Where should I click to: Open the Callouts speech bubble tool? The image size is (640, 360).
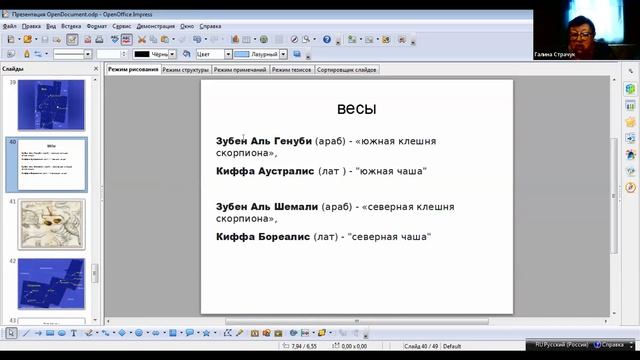(x=189, y=333)
